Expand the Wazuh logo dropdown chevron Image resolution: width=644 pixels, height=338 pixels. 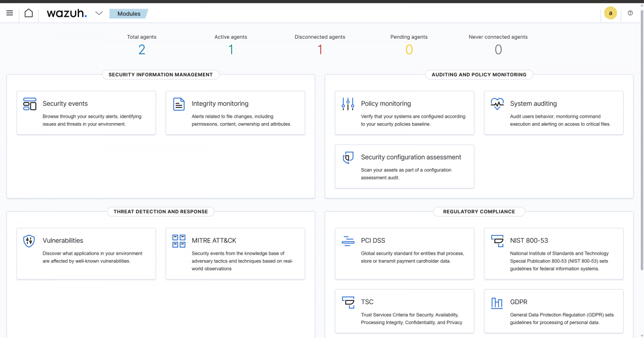(99, 13)
